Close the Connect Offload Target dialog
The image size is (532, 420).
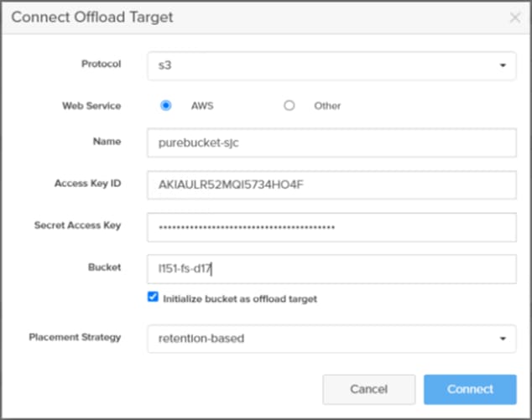coord(514,18)
